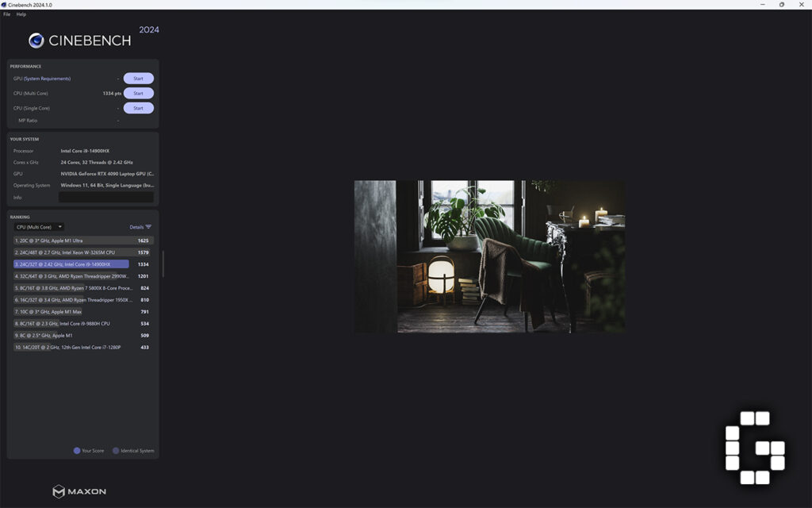The image size is (812, 508).
Task: Open the File menu
Action: tap(6, 14)
